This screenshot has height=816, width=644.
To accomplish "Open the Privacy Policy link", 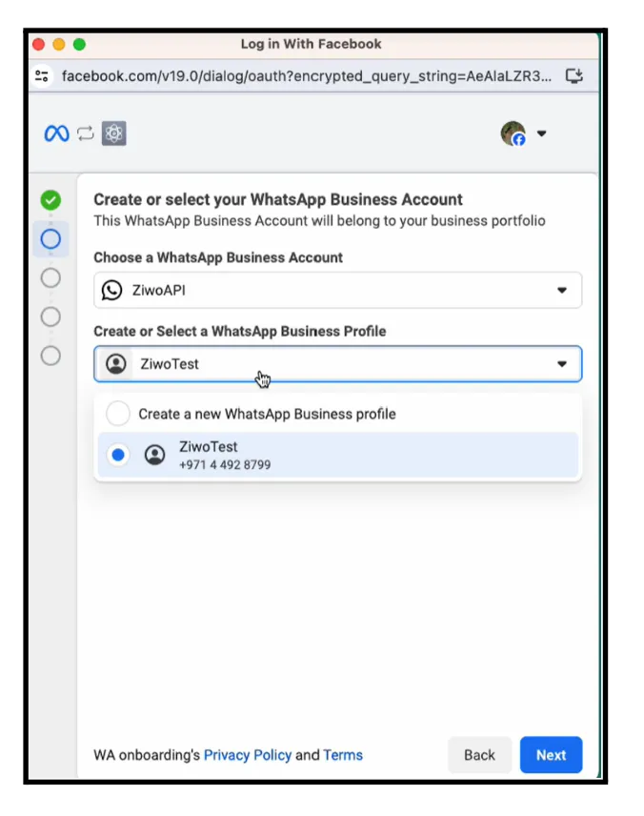I will [x=247, y=755].
